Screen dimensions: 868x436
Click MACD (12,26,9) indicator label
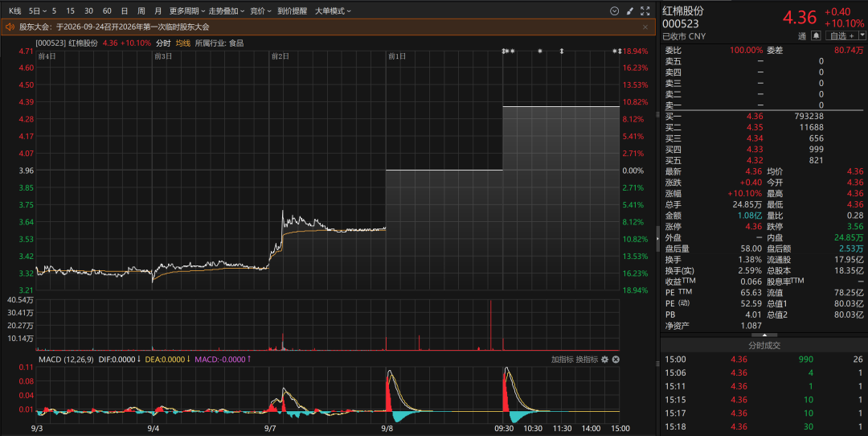click(66, 360)
